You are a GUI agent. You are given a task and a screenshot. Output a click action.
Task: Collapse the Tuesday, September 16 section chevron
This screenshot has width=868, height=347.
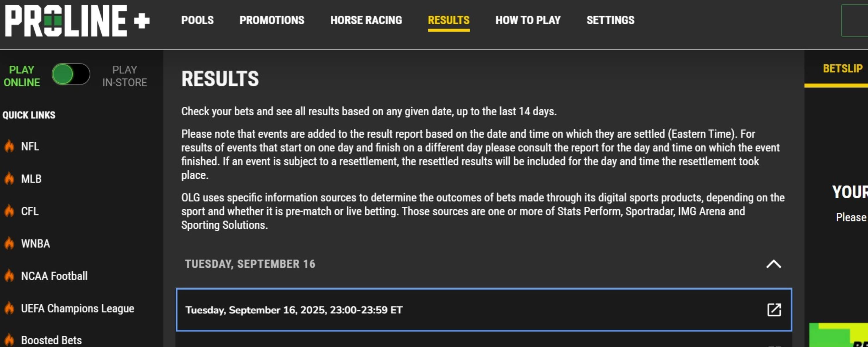(773, 264)
